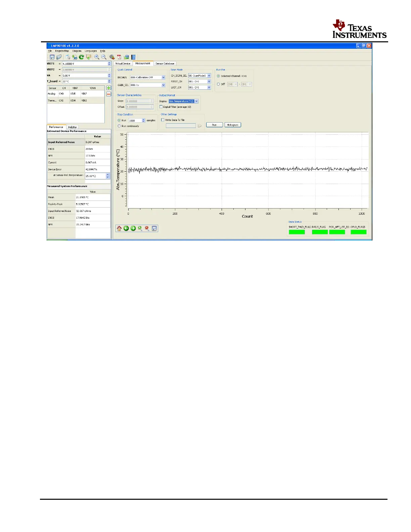Click the CSV export toolbar icon
This screenshot has height=532, width=411.
click(75, 57)
